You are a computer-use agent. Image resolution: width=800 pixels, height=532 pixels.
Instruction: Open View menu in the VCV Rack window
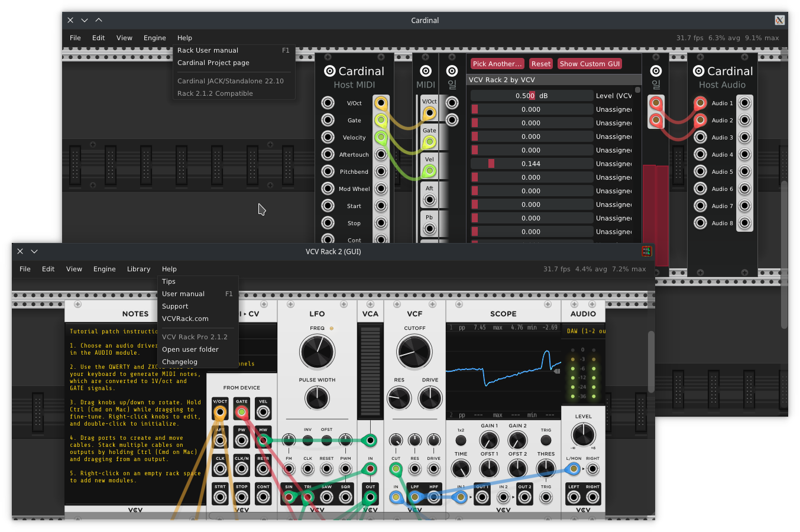74,269
